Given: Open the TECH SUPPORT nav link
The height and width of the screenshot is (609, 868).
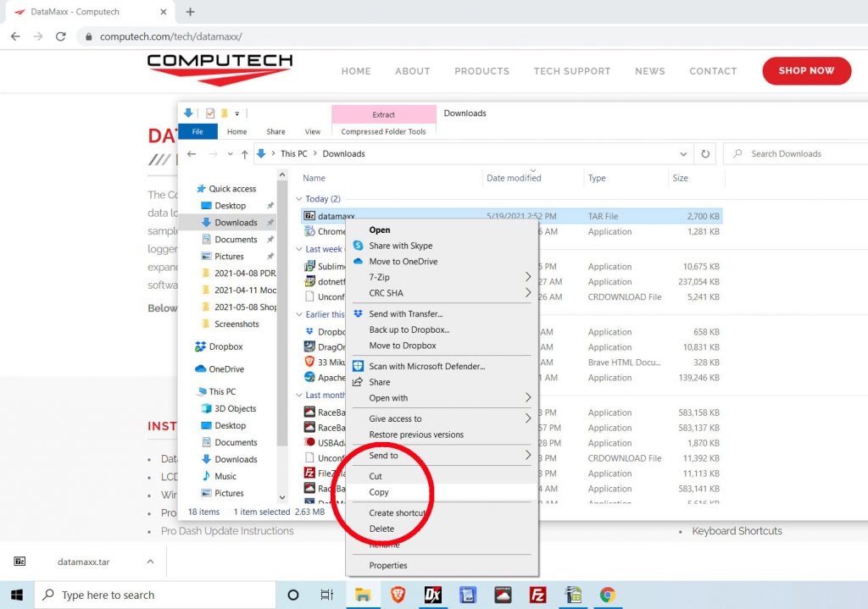Looking at the screenshot, I should pyautogui.click(x=572, y=71).
